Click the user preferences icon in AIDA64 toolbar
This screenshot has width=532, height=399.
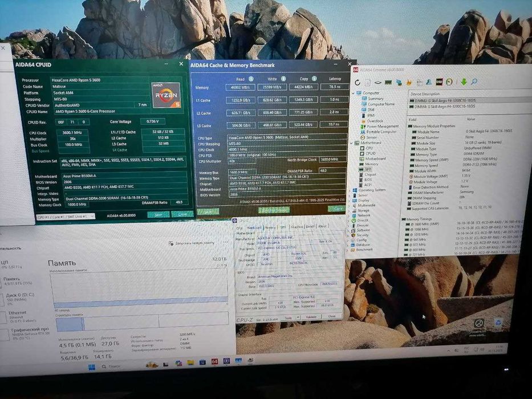click(x=429, y=83)
